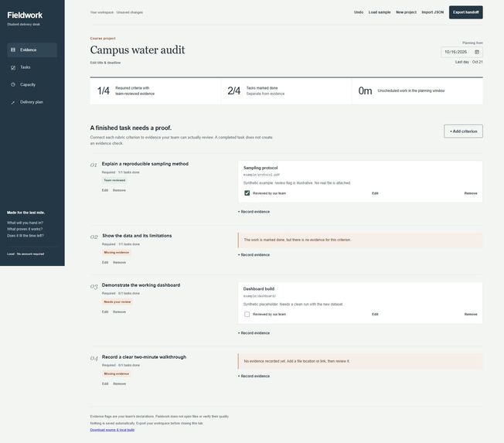Click Demonstrate the working dashboard heading
The height and width of the screenshot is (443, 504).
pos(141,285)
